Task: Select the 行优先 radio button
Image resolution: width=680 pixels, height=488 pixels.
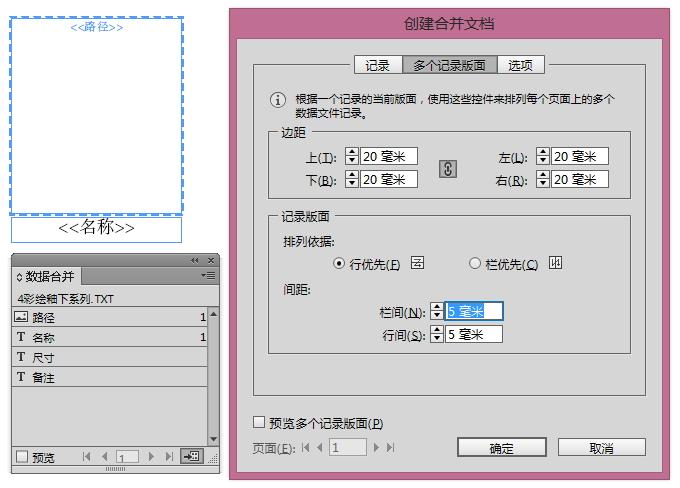Action: 339,263
